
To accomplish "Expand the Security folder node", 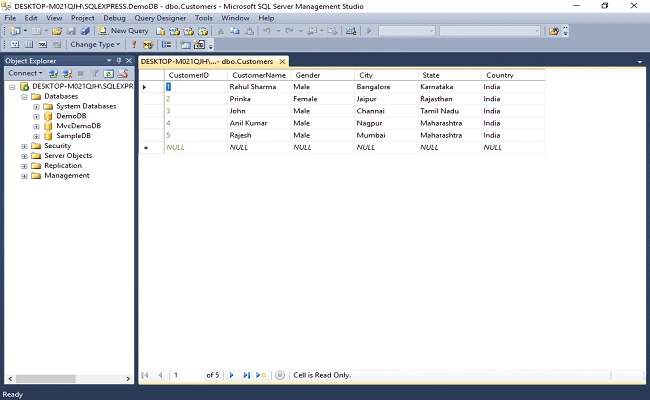I will (24, 146).
